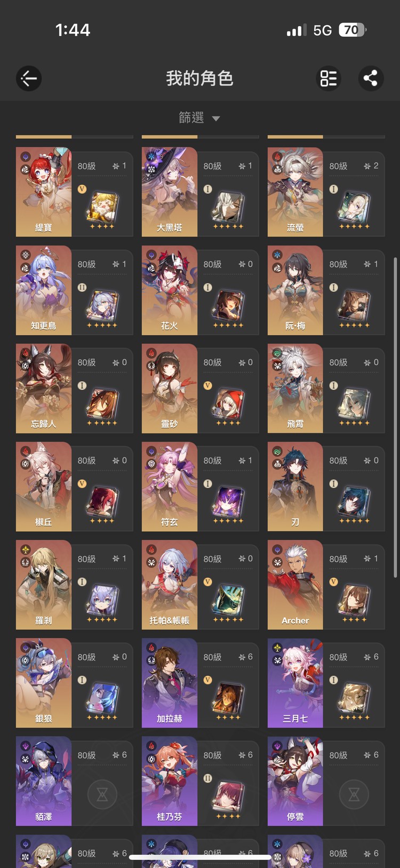This screenshot has width=400, height=868.
Task: Click the arrow next to 篩選
Action: pyautogui.click(x=216, y=119)
